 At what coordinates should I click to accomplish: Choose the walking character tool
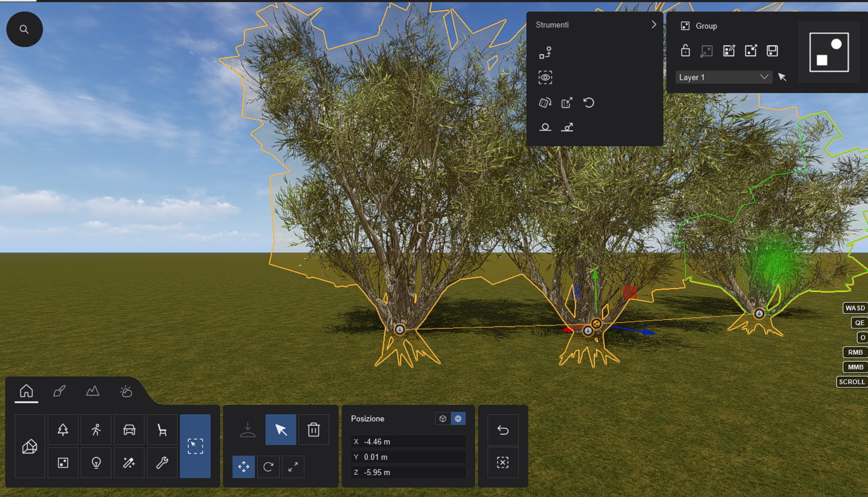point(96,429)
